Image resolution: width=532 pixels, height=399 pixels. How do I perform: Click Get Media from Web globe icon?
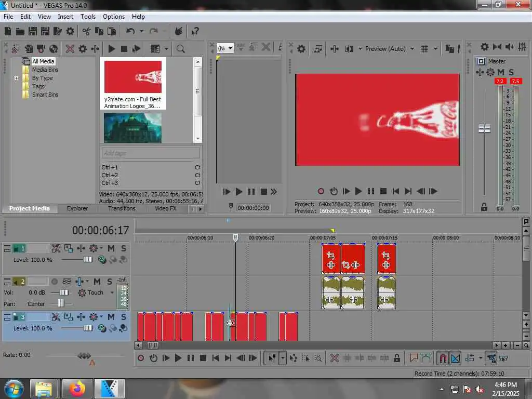click(x=54, y=49)
